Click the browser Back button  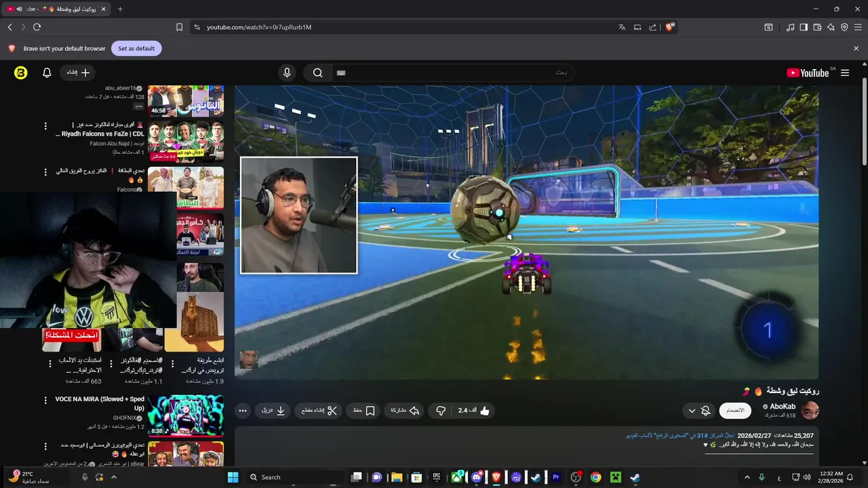(x=10, y=27)
